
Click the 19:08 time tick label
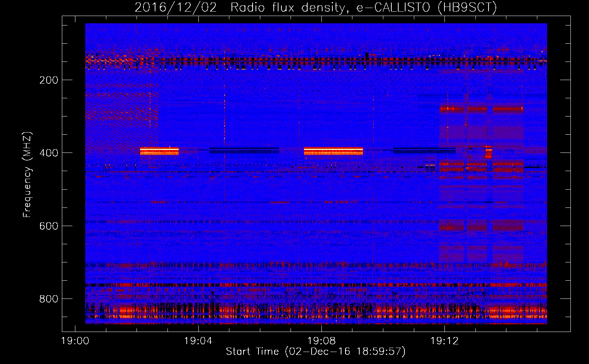click(321, 341)
